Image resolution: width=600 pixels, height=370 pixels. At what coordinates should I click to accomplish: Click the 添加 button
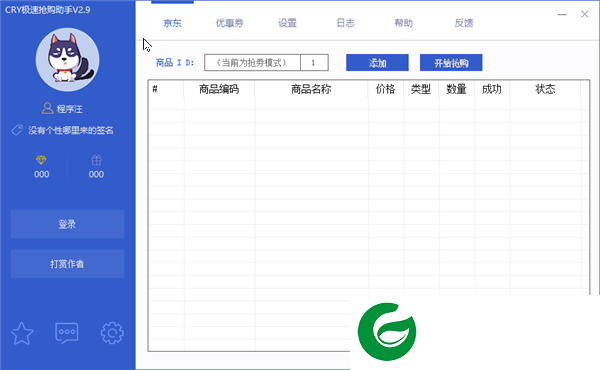[x=377, y=62]
